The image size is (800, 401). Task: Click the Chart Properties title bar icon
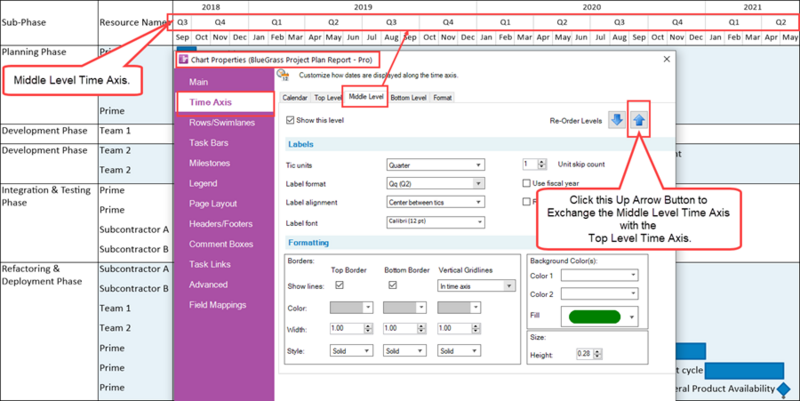coord(183,60)
